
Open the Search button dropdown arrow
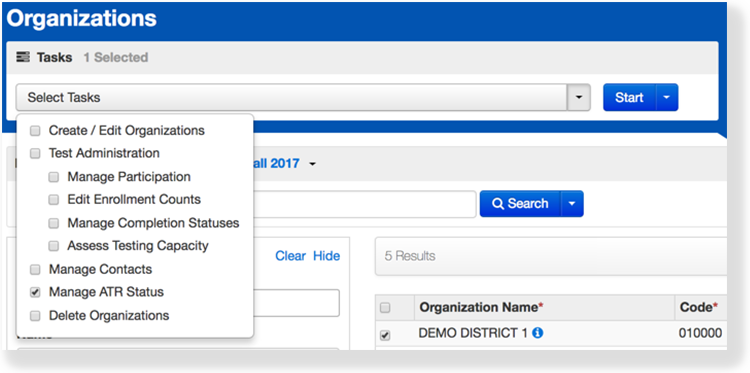click(x=572, y=204)
